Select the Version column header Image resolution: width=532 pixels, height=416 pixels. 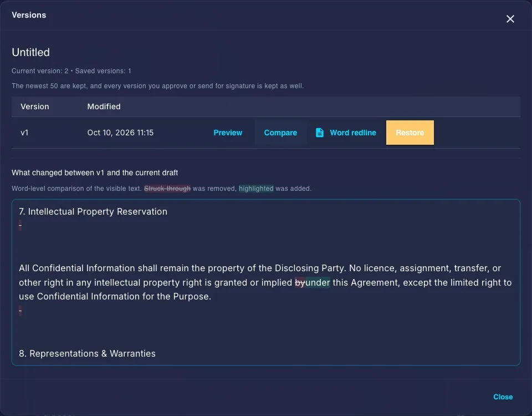coord(34,106)
